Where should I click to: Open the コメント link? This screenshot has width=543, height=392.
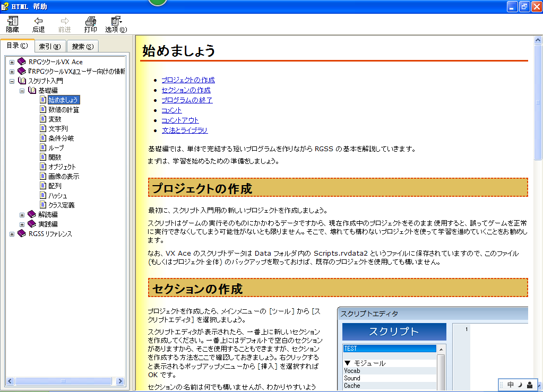pyautogui.click(x=171, y=110)
